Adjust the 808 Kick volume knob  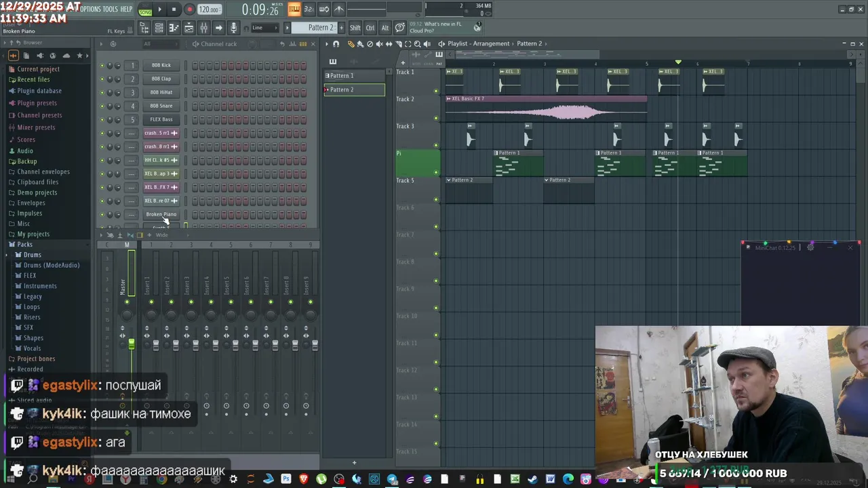(x=117, y=66)
